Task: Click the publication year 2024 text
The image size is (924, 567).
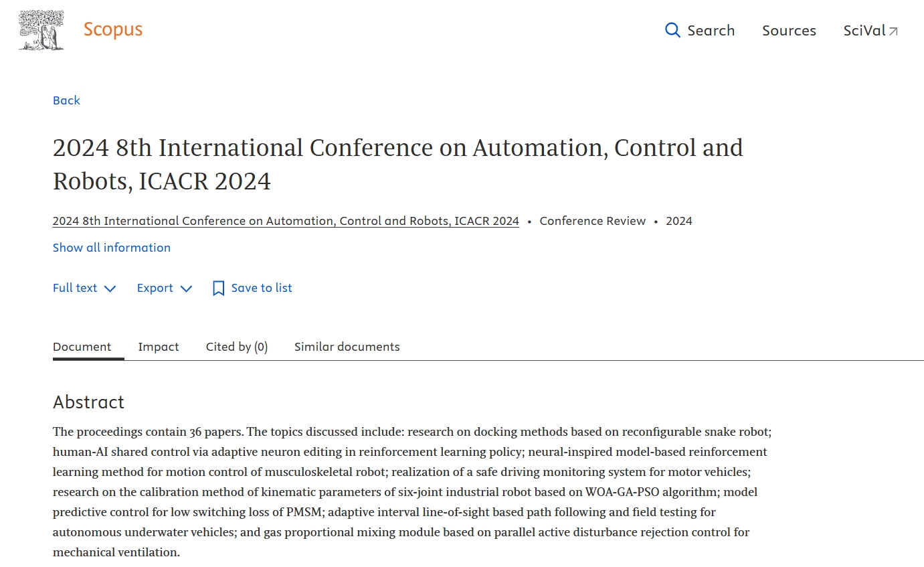Action: (x=679, y=221)
